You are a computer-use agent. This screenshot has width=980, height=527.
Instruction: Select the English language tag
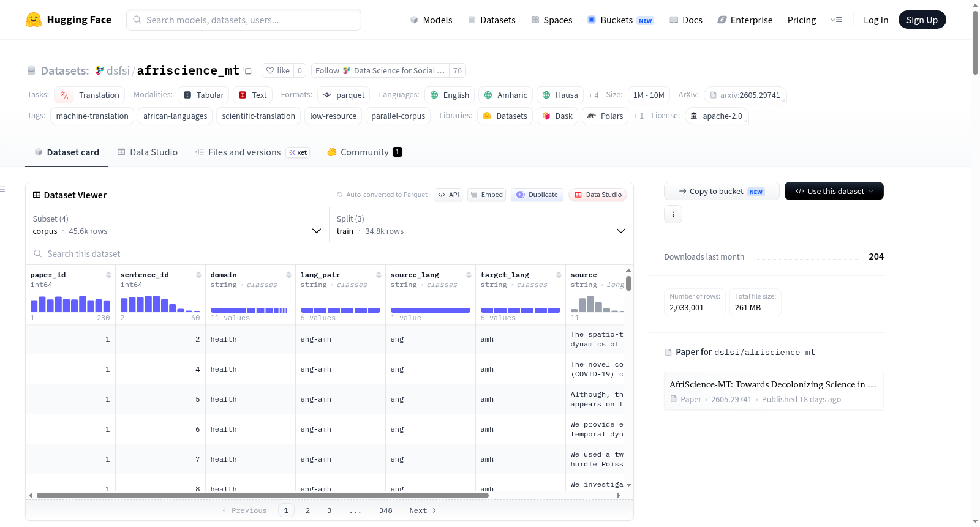450,95
